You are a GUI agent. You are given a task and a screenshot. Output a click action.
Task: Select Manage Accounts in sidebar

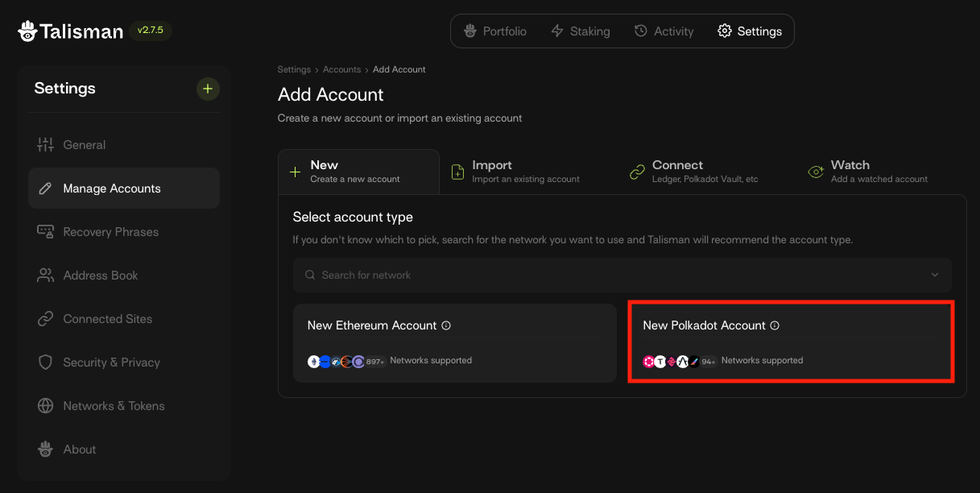pos(124,188)
